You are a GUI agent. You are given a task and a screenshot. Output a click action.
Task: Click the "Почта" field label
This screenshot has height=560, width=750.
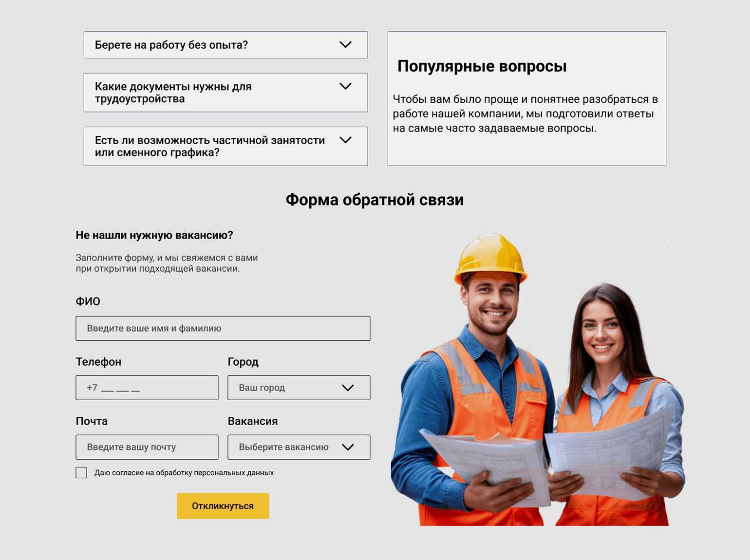pos(92,421)
